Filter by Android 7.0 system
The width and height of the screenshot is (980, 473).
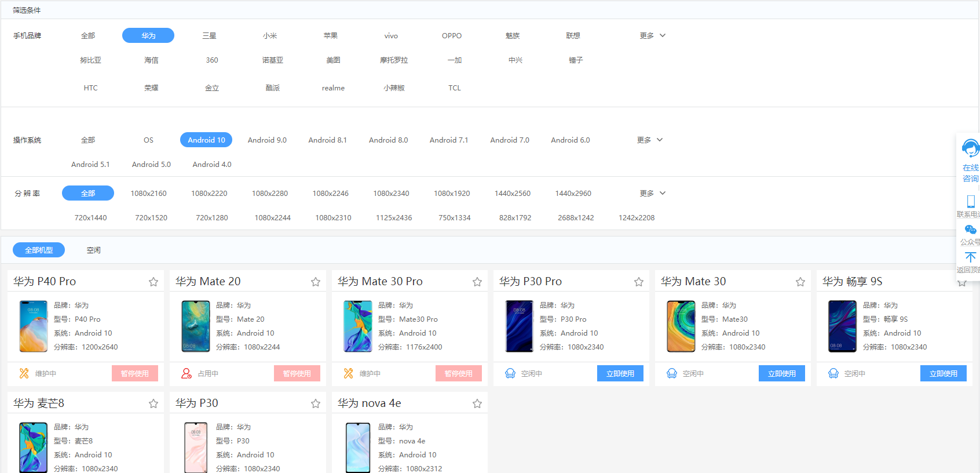click(510, 140)
